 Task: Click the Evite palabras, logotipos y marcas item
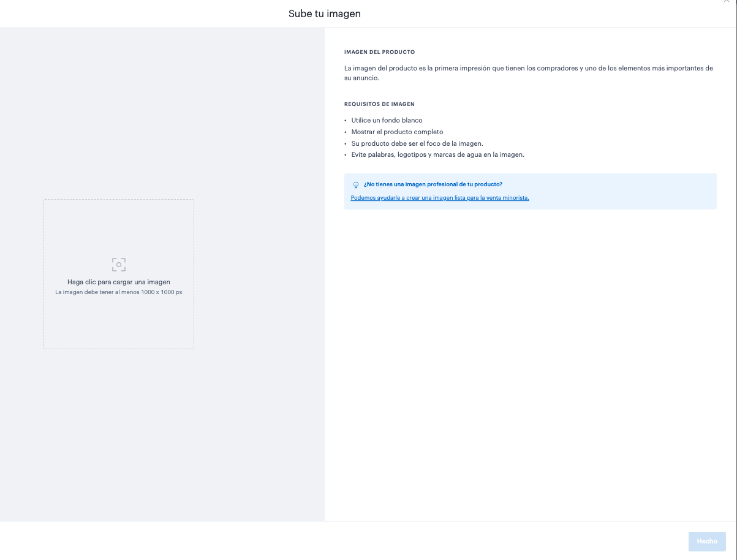coord(437,155)
